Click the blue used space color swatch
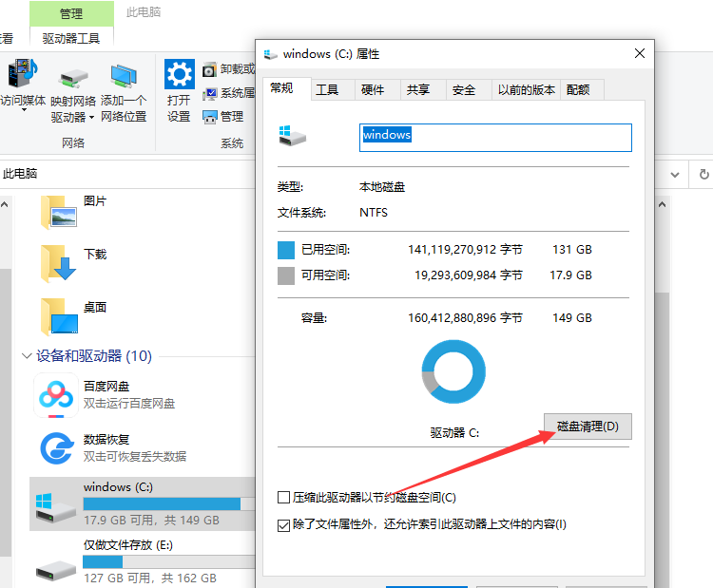 (x=286, y=250)
